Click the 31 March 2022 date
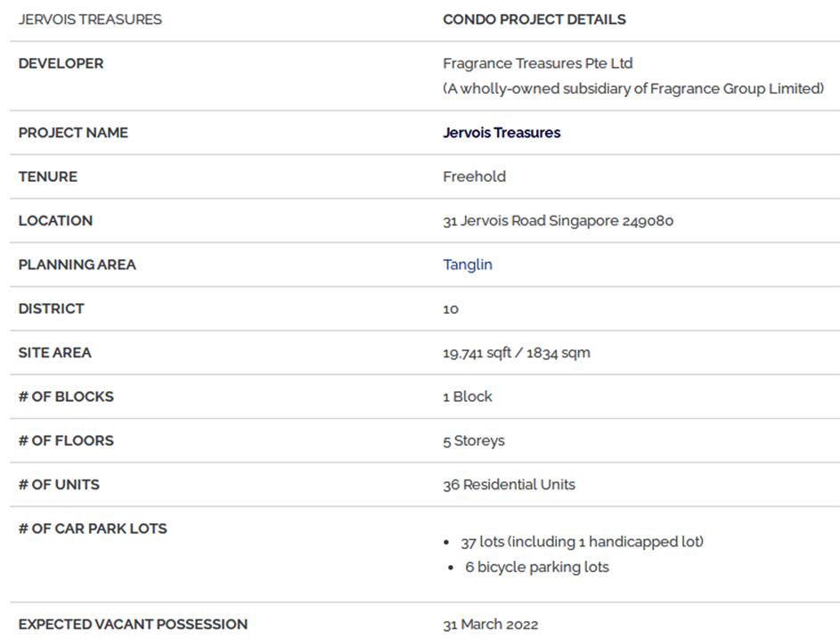 point(491,625)
